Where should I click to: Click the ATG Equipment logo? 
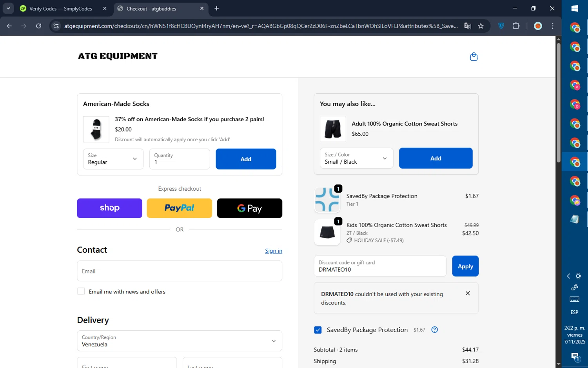(118, 56)
